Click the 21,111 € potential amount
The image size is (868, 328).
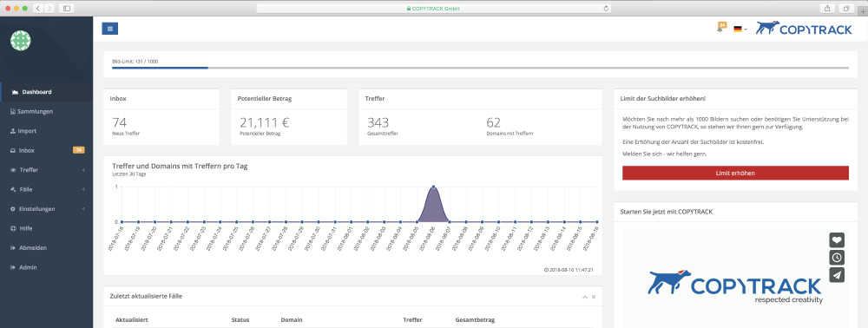265,123
